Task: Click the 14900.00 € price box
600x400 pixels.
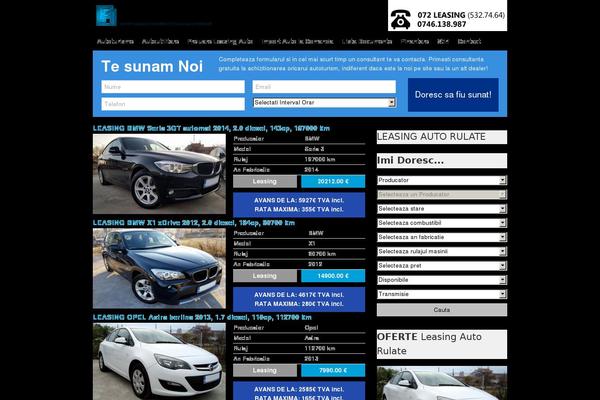Action: (333, 276)
